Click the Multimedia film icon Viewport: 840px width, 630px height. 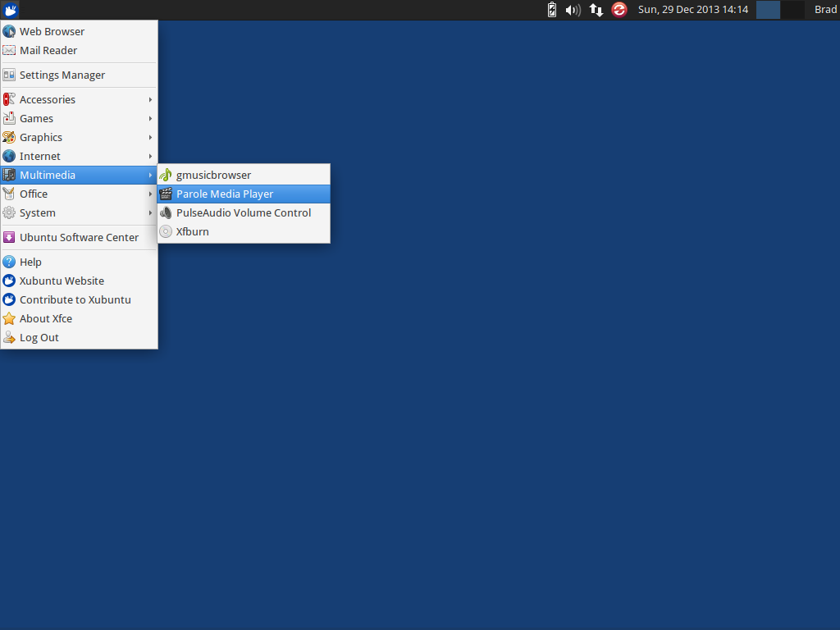[x=9, y=176]
